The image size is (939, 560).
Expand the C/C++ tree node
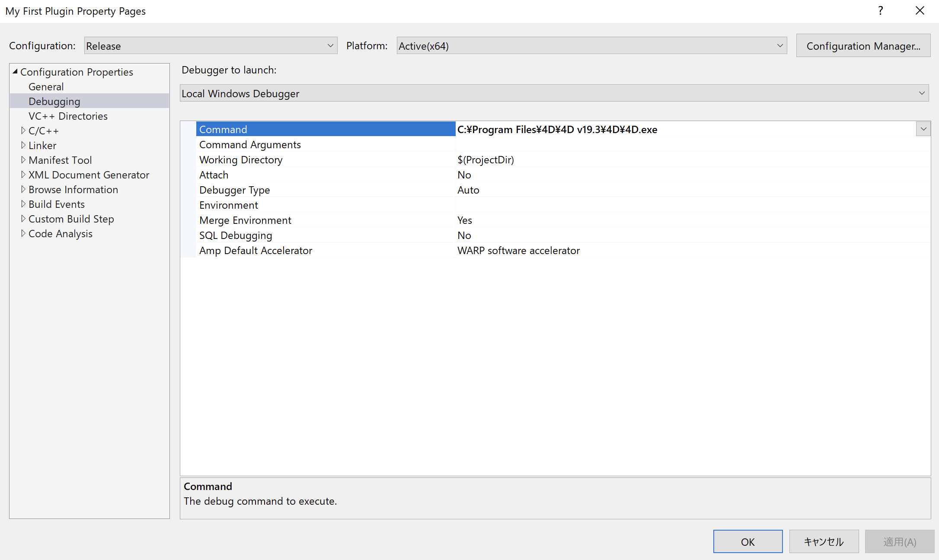24,130
